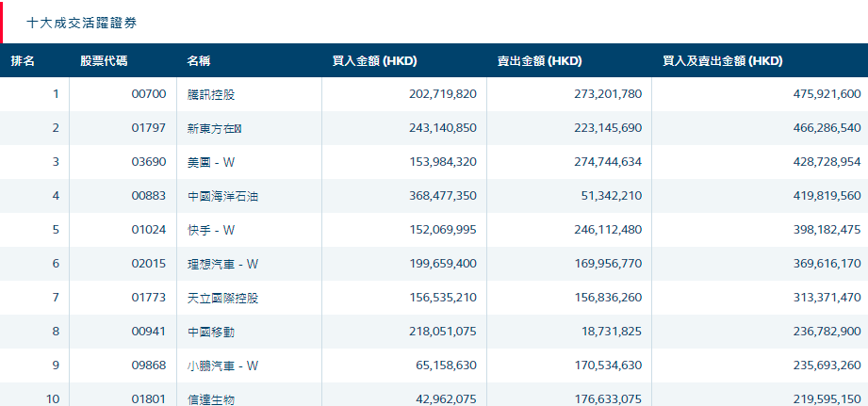868x406 pixels.
Task: Select stock code 00883
Action: (149, 196)
